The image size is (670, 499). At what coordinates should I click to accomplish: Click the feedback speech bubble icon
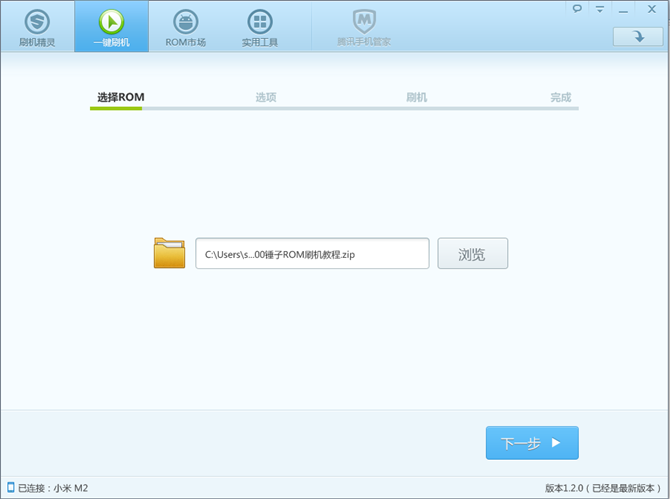click(577, 9)
